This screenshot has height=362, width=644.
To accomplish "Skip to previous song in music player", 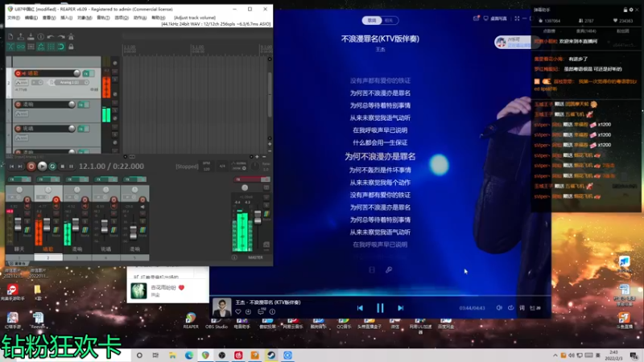I will [x=360, y=308].
